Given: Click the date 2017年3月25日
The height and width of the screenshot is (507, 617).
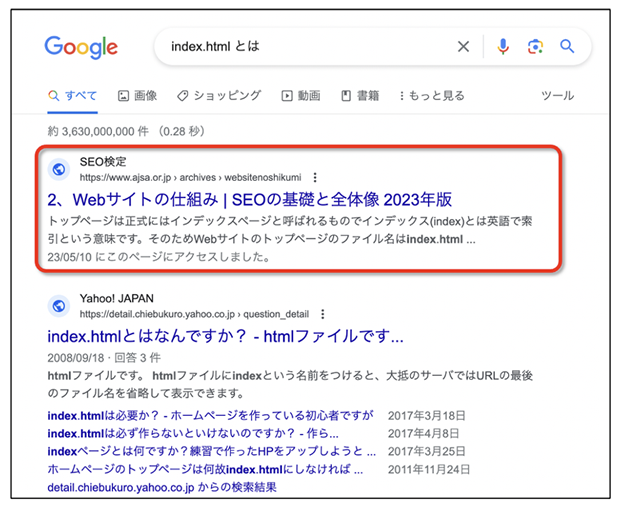Looking at the screenshot, I should (x=427, y=451).
